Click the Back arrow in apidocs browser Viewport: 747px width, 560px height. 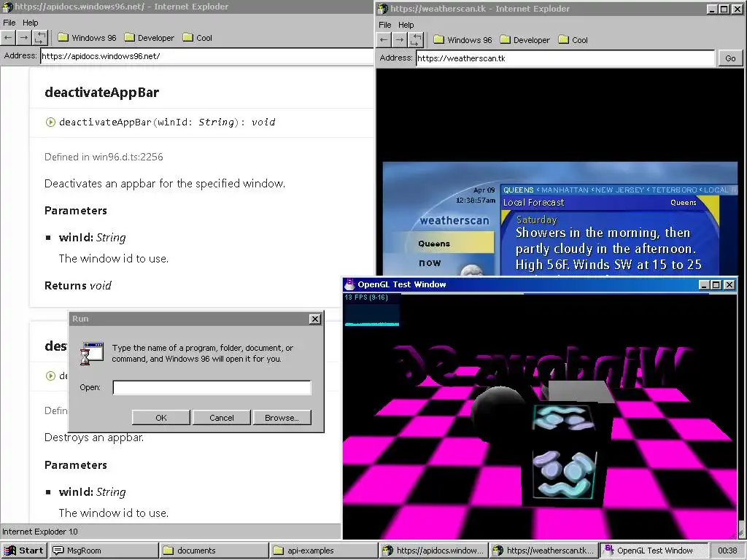point(8,38)
